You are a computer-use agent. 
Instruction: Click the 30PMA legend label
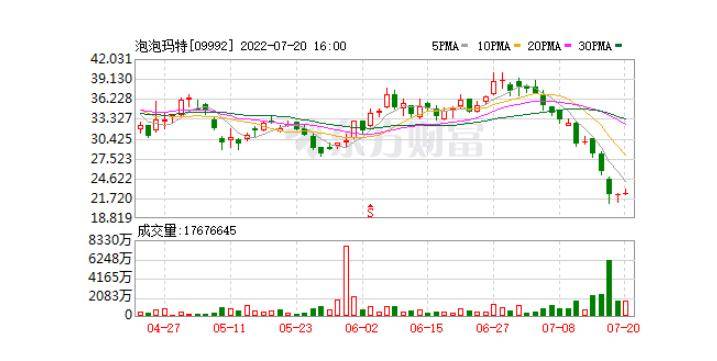coord(594,46)
